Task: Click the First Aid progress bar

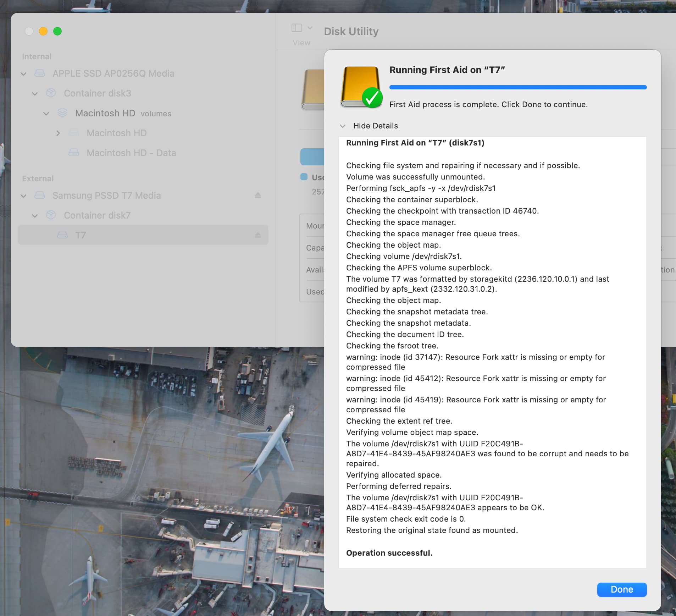Action: (518, 87)
